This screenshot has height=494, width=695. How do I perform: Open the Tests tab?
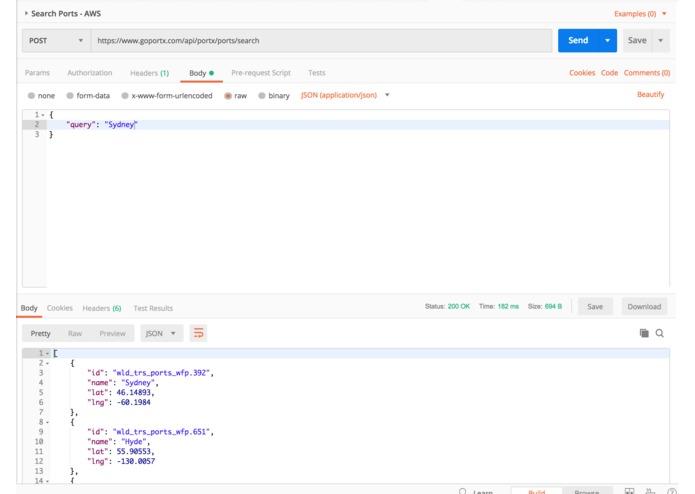click(x=316, y=73)
